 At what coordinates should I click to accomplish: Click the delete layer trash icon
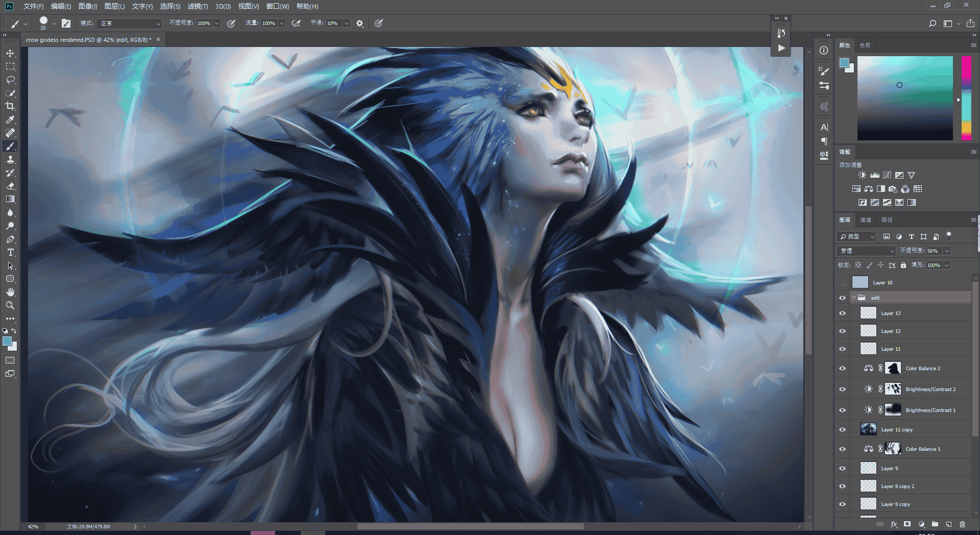click(x=963, y=524)
